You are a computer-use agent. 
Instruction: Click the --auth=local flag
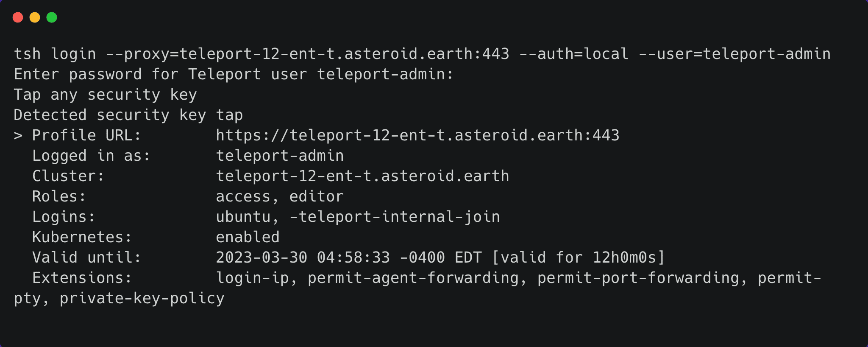coord(574,54)
